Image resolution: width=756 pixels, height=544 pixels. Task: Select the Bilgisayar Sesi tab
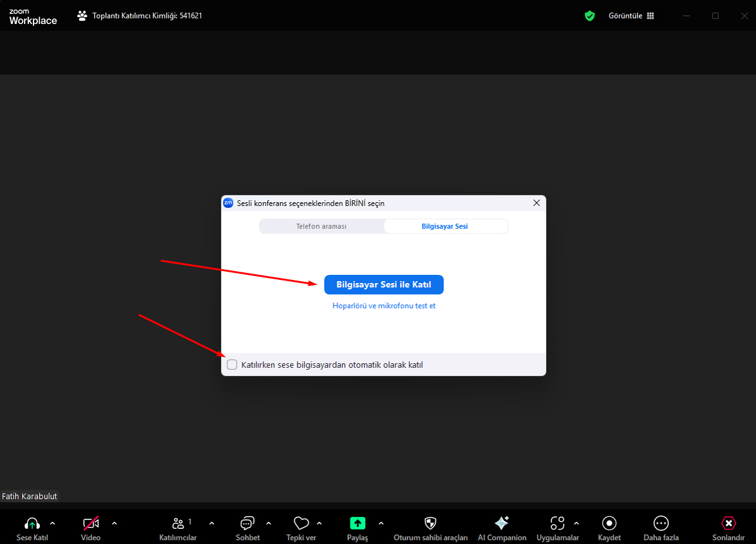tap(445, 226)
